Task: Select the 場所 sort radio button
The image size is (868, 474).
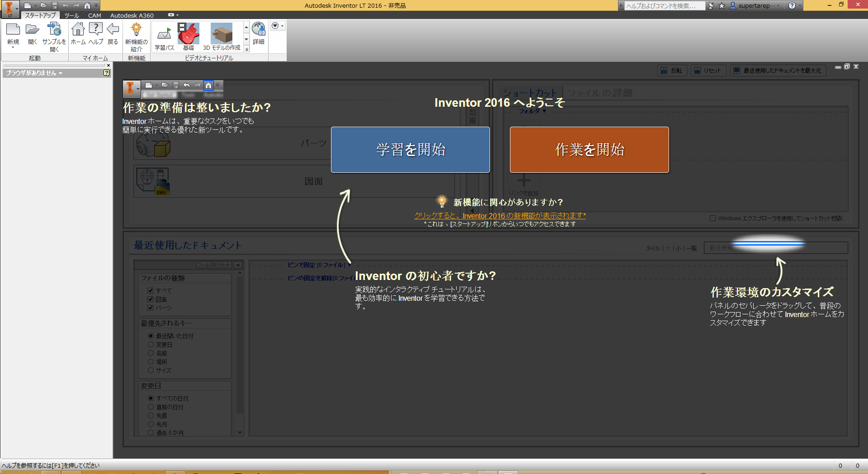Action: pyautogui.click(x=151, y=362)
